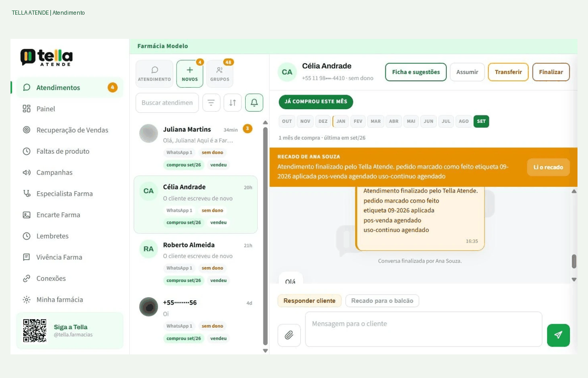Click the sort order arrows icon

click(233, 103)
